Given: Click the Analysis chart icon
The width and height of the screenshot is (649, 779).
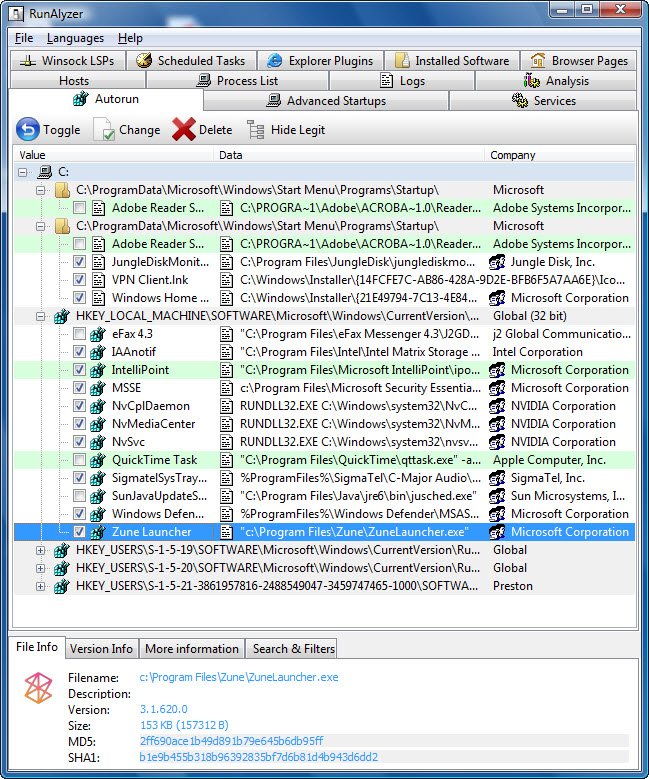Looking at the screenshot, I should 531,80.
